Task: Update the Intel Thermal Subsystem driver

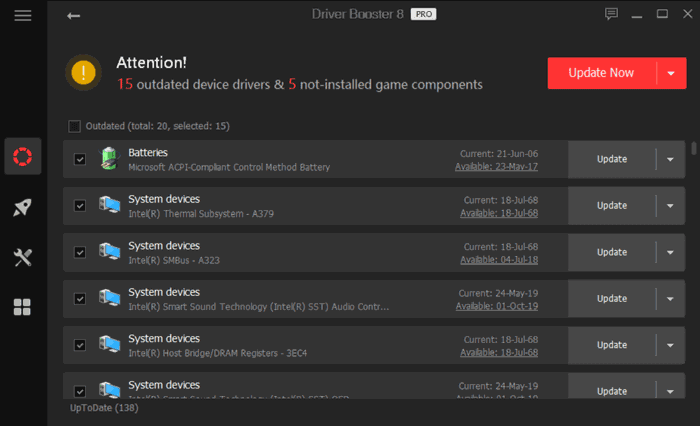Action: point(612,206)
